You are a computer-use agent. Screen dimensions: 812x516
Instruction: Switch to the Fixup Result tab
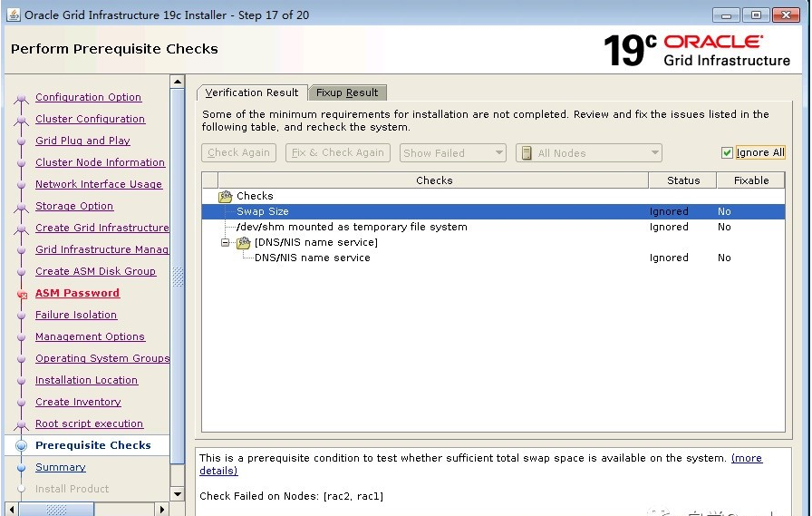pos(347,92)
